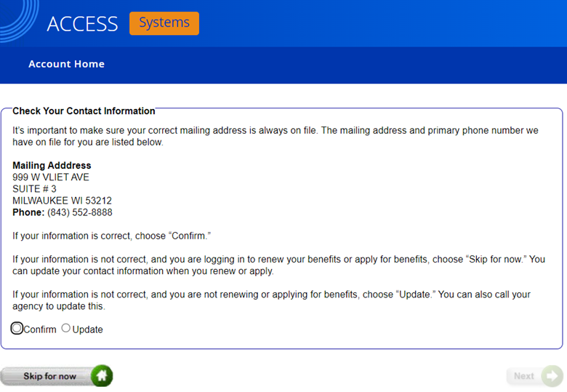Open the Account Home menu item
This screenshot has height=392, width=567.
click(x=66, y=64)
